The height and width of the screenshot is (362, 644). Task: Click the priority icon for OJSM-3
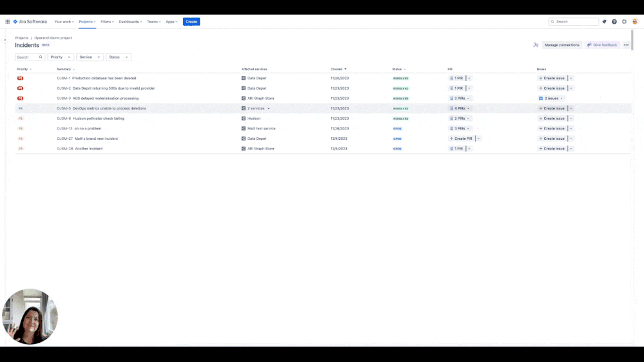(20, 99)
